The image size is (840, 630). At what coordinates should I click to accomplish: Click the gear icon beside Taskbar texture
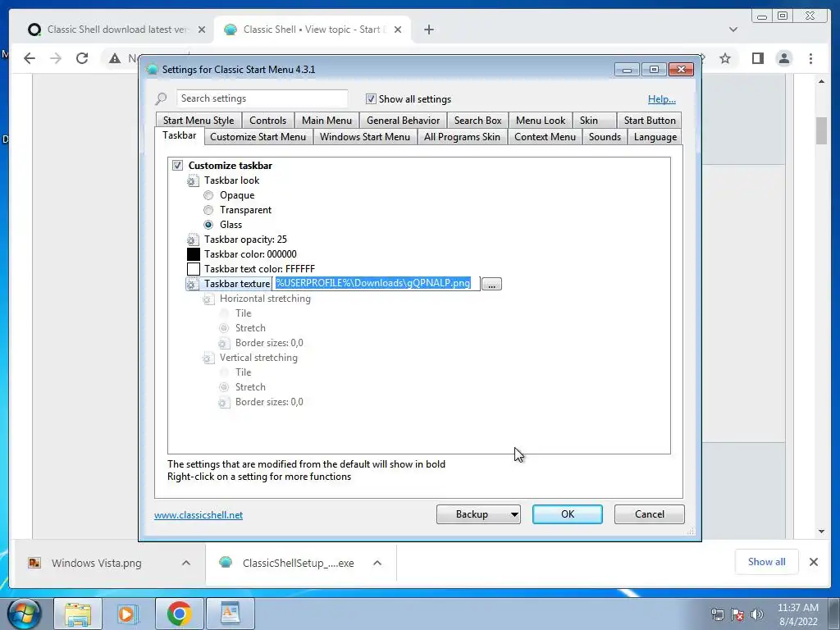(x=192, y=284)
